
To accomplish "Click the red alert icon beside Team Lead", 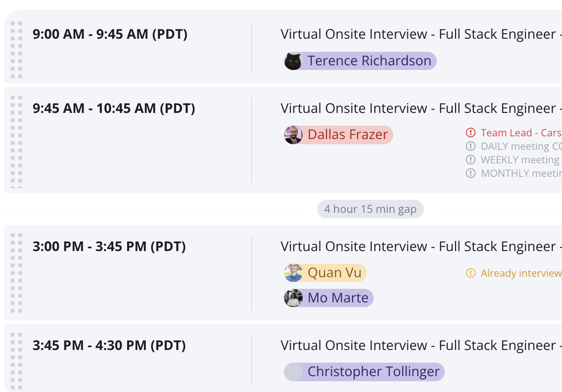I will click(470, 133).
